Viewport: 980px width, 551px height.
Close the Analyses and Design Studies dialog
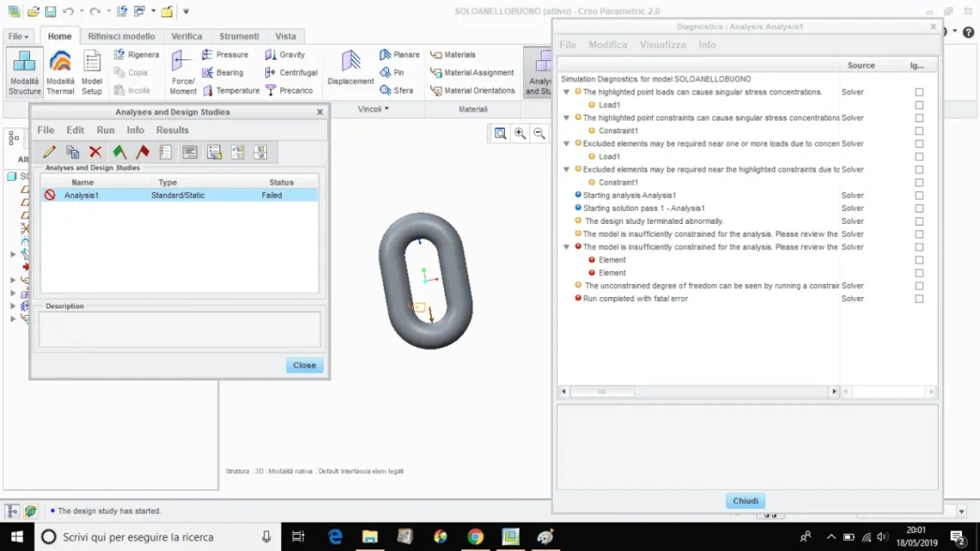305,365
